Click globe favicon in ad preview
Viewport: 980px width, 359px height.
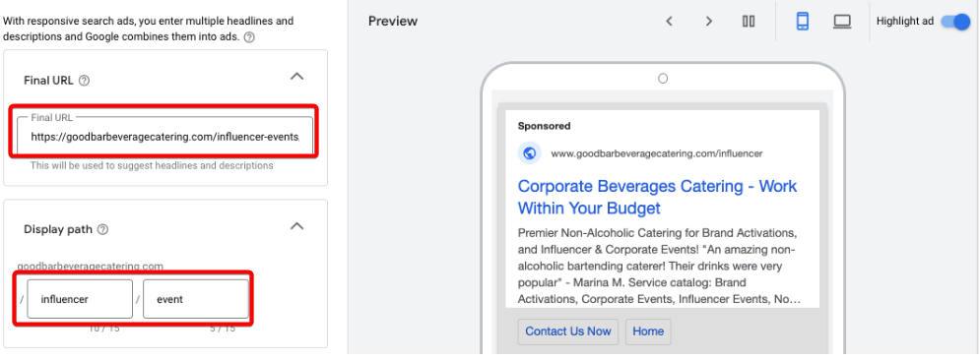pyautogui.click(x=529, y=153)
